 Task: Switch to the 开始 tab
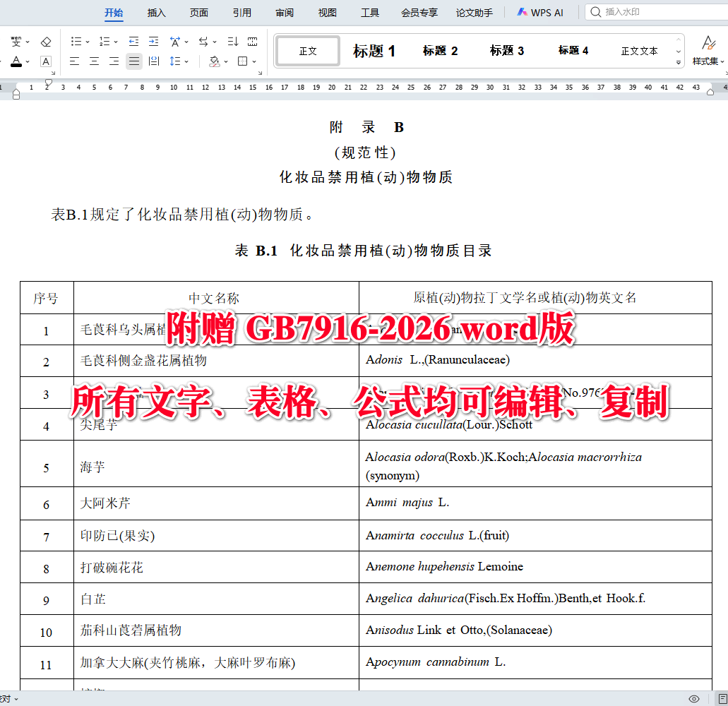click(114, 13)
